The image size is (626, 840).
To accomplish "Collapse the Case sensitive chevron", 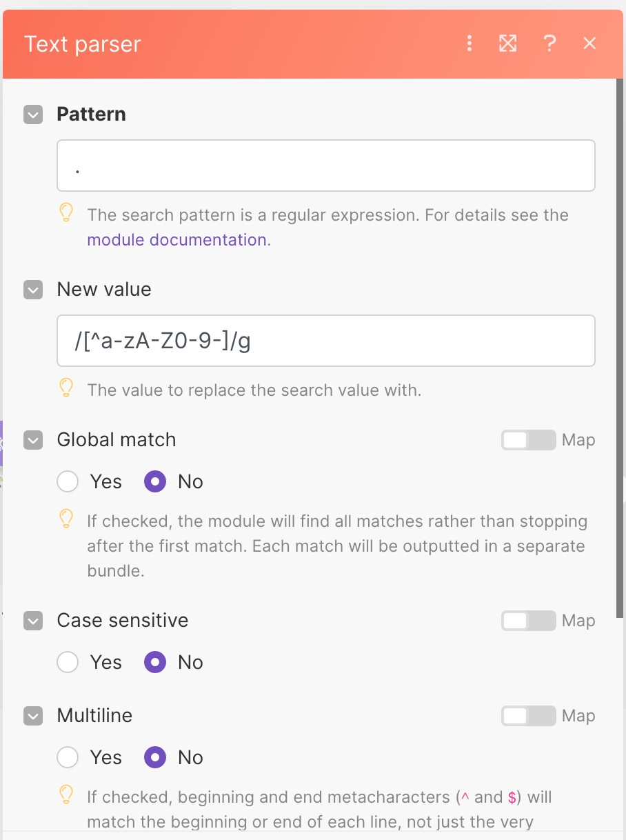I will click(33, 621).
